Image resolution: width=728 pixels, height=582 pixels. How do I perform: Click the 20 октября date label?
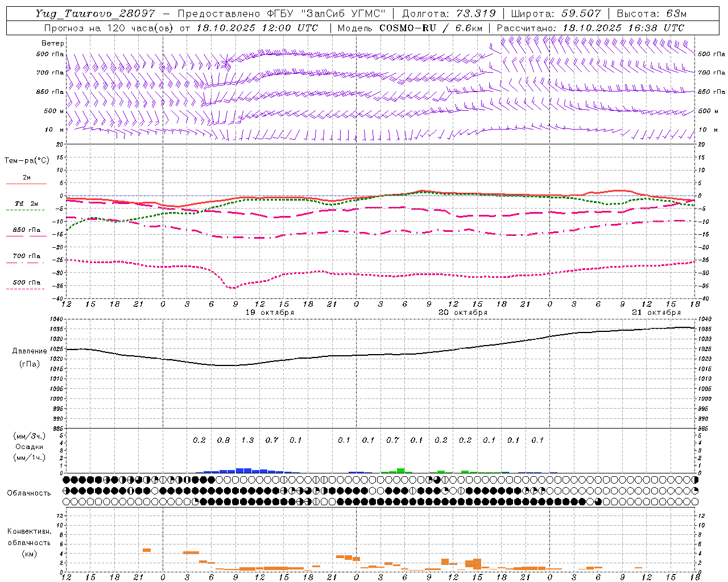pos(463,313)
